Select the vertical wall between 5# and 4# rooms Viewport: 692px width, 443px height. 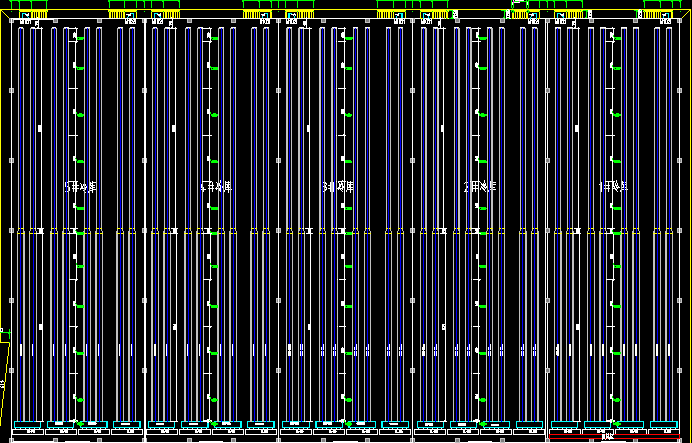(x=147, y=220)
